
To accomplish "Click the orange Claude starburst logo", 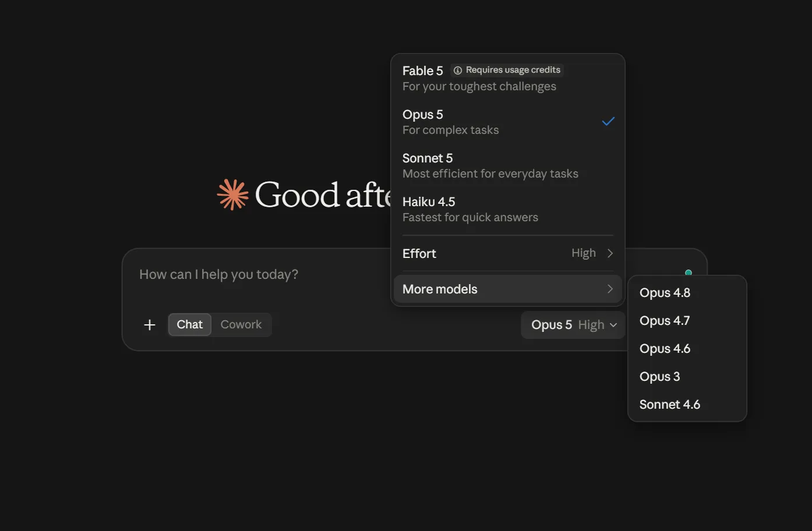I will (x=233, y=194).
